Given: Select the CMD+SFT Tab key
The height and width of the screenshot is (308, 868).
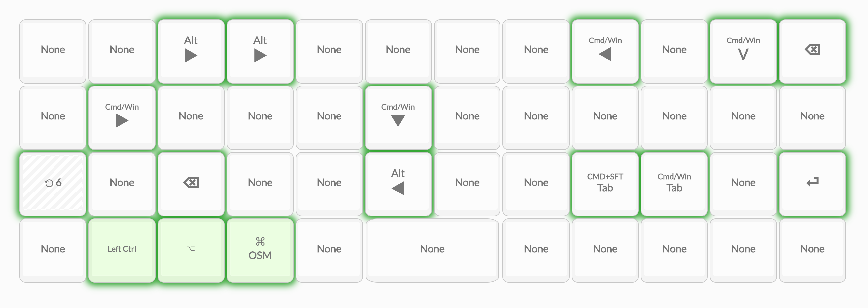Looking at the screenshot, I should [x=605, y=183].
